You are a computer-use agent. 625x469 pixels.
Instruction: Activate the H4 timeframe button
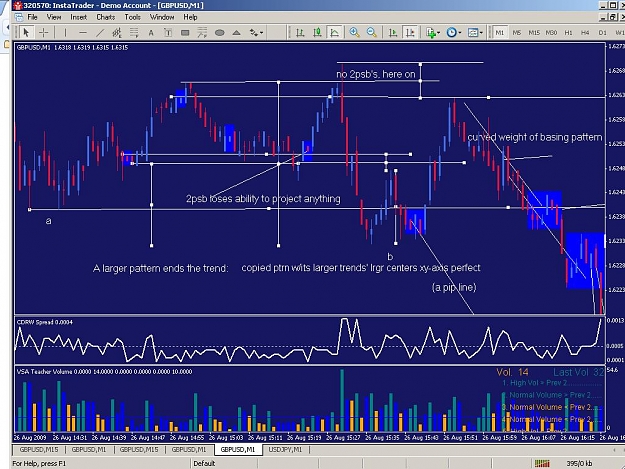click(x=585, y=33)
